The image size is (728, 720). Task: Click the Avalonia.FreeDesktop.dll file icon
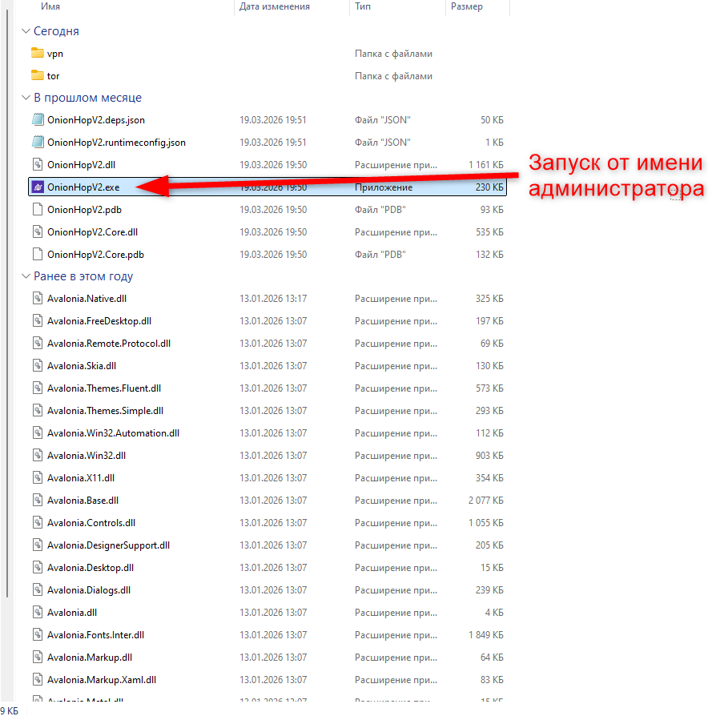(x=38, y=321)
